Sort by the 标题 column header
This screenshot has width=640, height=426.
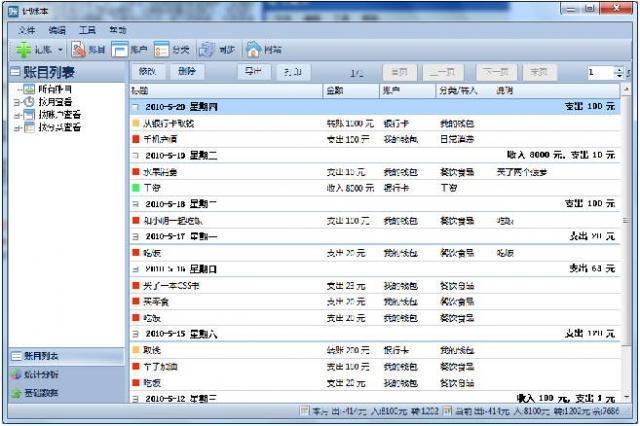pyautogui.click(x=227, y=91)
